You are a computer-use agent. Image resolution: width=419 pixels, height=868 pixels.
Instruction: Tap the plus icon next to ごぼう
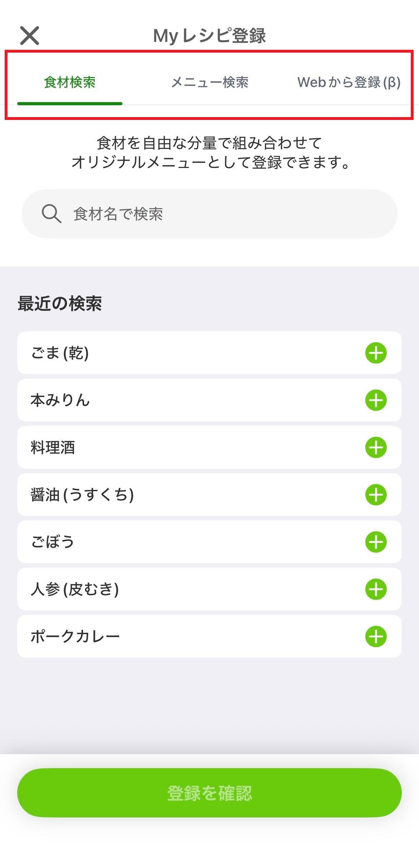click(376, 542)
